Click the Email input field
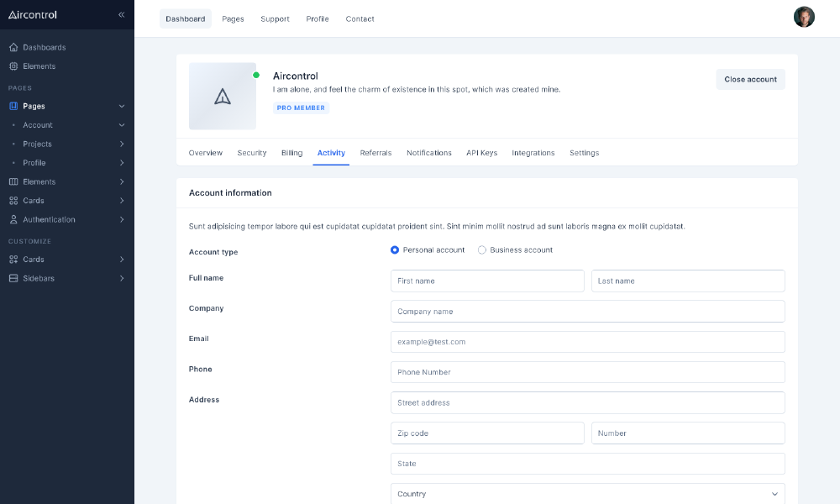The width and height of the screenshot is (840, 504). tap(587, 342)
